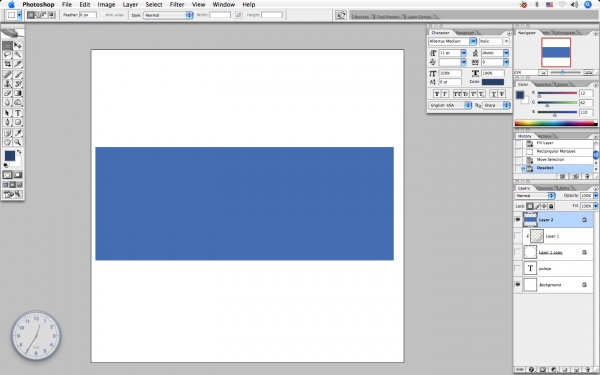Image resolution: width=600 pixels, height=375 pixels.
Task: Open the Select menu
Action: tap(154, 5)
